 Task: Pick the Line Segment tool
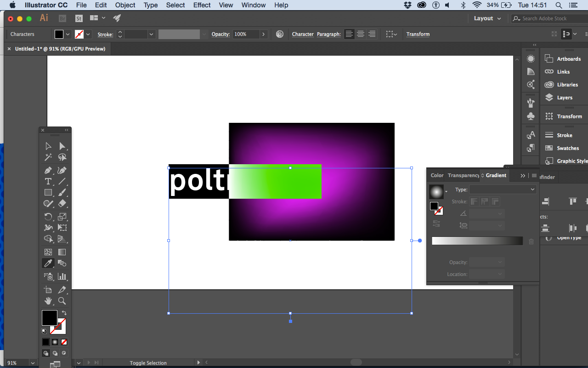coord(62,182)
